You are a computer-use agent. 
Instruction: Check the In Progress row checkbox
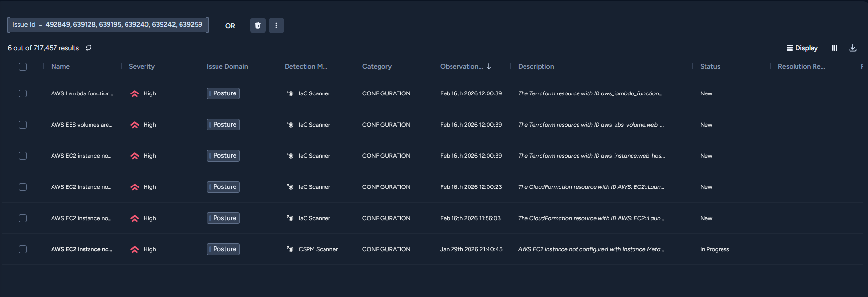[x=23, y=249]
